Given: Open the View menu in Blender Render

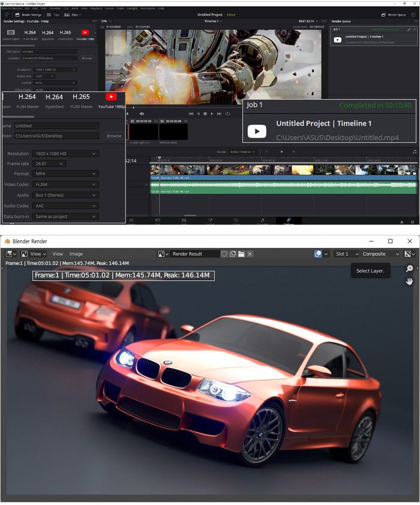Looking at the screenshot, I should [x=58, y=254].
